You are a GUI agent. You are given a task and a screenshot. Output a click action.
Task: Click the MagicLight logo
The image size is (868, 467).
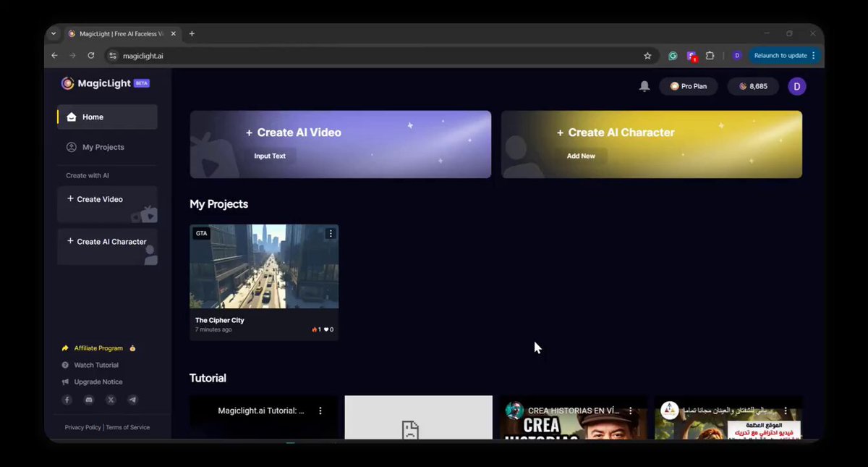tap(105, 83)
